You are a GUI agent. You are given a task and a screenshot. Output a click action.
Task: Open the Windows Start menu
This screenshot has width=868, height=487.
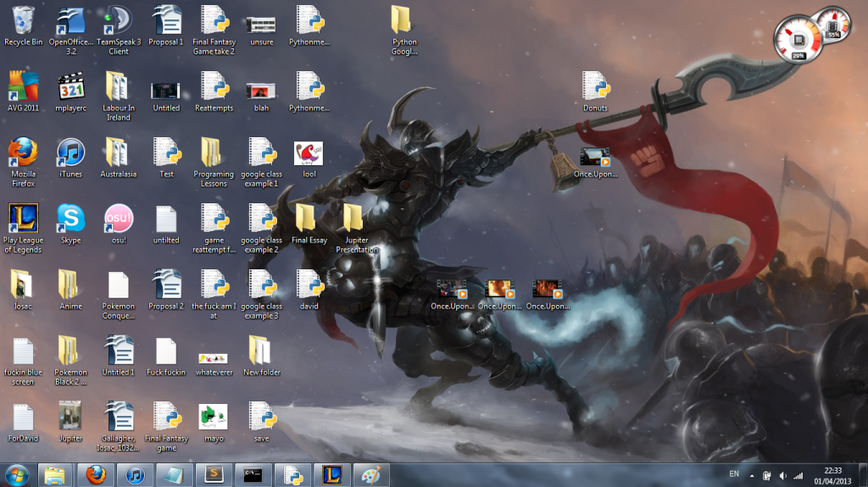[x=17, y=475]
